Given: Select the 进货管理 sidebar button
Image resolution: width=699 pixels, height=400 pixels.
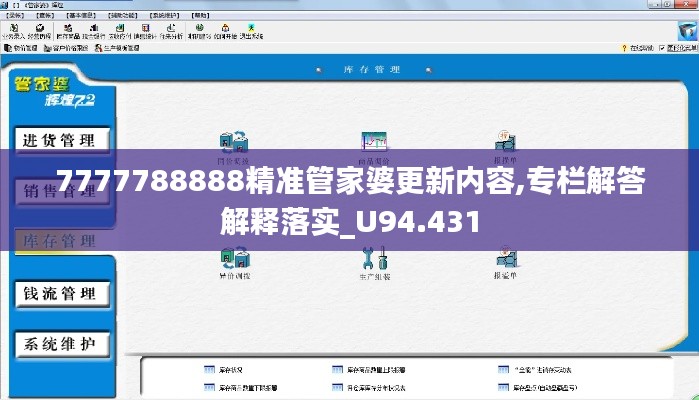Looking at the screenshot, I should click(x=60, y=140).
